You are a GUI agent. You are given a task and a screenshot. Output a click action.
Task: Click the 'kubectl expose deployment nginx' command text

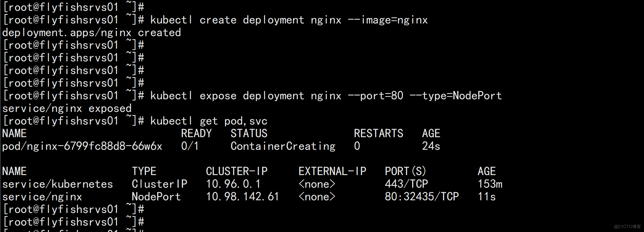(246, 96)
